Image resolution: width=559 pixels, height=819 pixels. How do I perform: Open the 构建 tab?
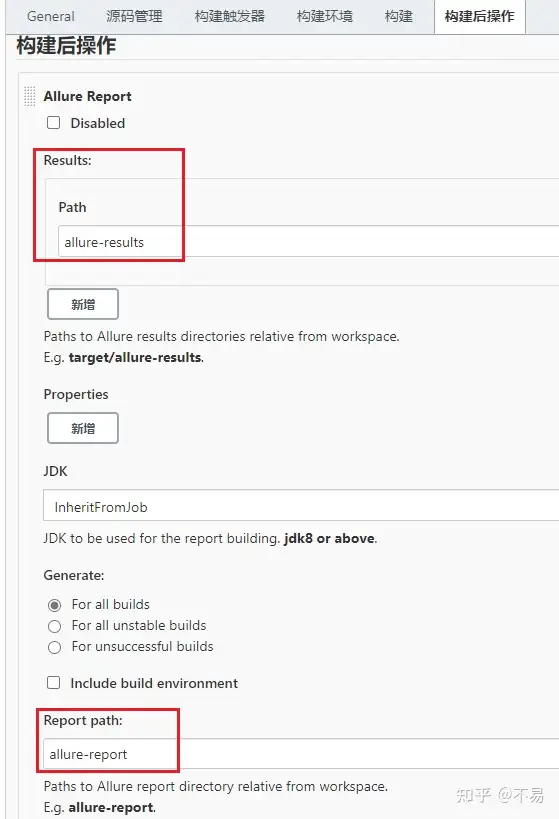click(x=399, y=16)
